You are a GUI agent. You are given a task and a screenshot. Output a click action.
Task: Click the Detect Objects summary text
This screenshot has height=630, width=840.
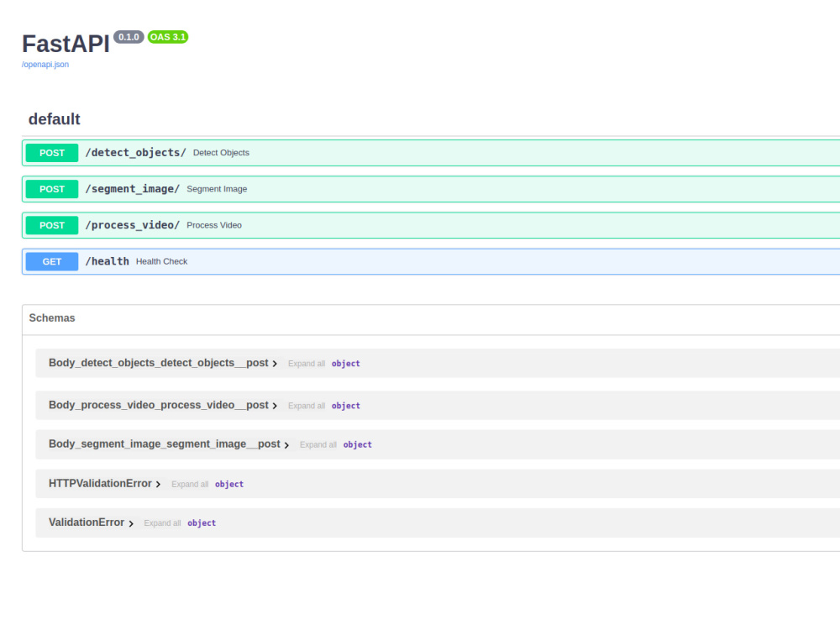(221, 153)
